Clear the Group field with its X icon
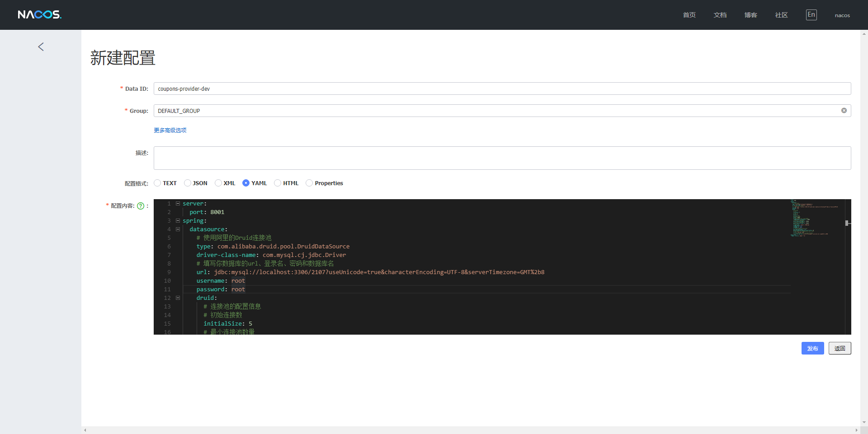 [844, 111]
